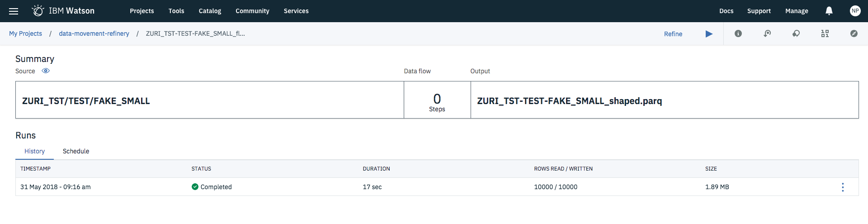The image size is (868, 224).
Task: Click the data assets binary-grid icon
Action: (825, 34)
